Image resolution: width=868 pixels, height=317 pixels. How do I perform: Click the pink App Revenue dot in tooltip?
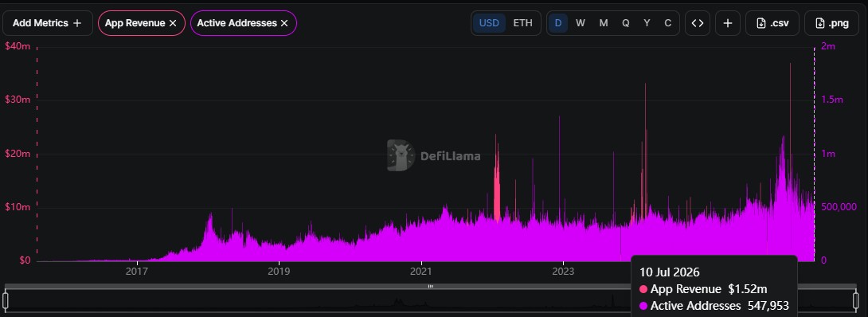[x=643, y=289]
